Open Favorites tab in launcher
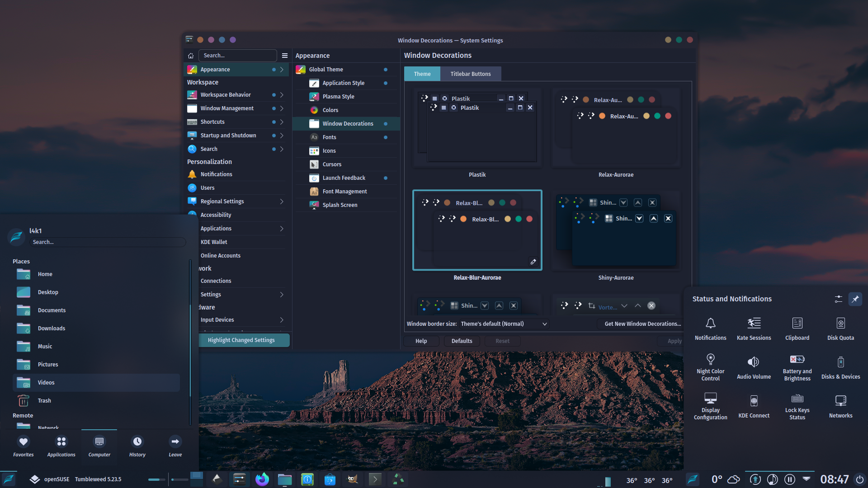This screenshot has width=868, height=488. coord(24,446)
